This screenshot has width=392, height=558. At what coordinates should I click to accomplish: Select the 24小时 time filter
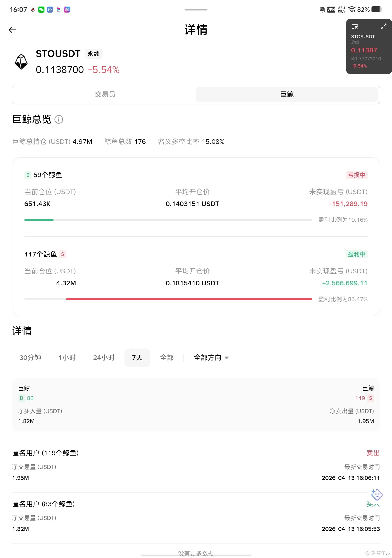[x=104, y=358]
